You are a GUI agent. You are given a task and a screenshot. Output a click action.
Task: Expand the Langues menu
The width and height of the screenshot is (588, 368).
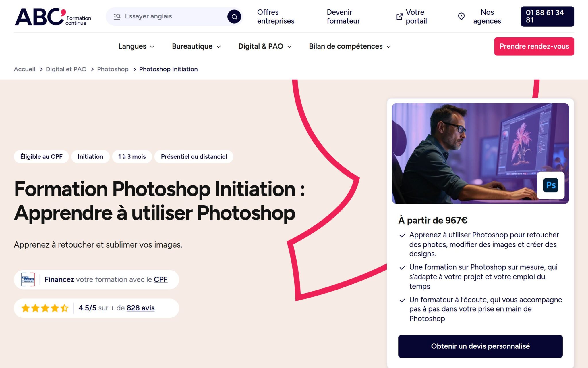[x=136, y=46]
